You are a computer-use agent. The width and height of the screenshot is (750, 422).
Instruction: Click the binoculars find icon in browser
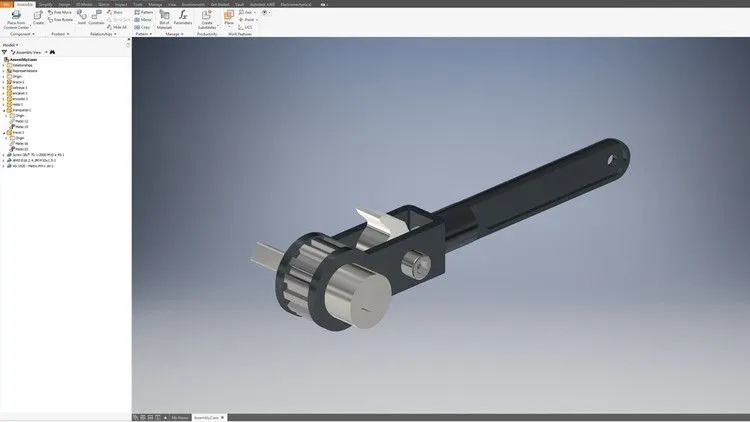tap(52, 52)
